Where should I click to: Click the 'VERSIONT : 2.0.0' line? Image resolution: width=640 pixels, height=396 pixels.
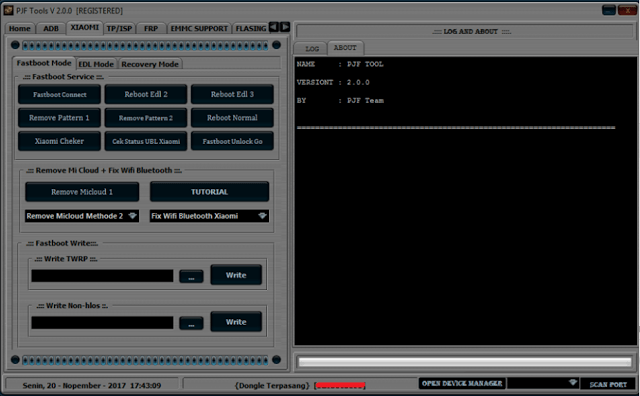tap(333, 82)
